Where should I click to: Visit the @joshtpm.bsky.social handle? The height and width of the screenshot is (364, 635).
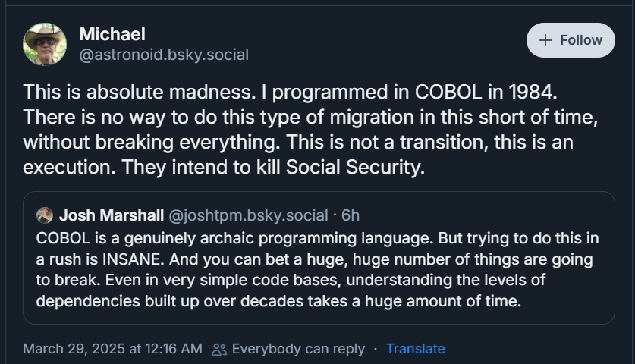[x=247, y=215]
